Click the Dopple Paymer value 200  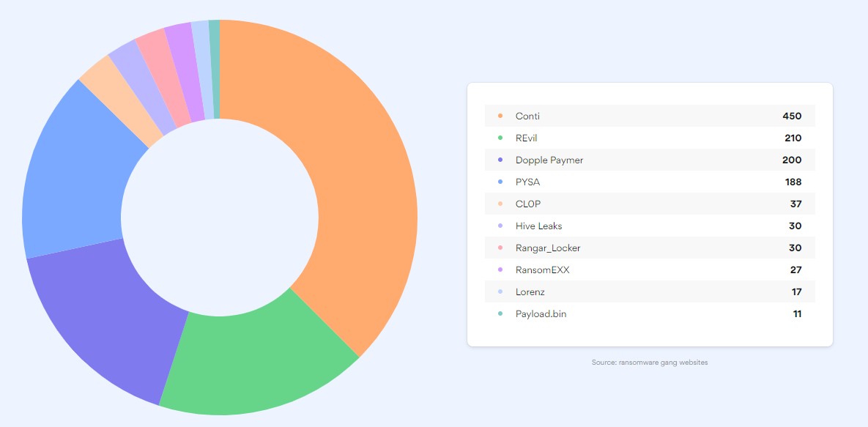792,160
